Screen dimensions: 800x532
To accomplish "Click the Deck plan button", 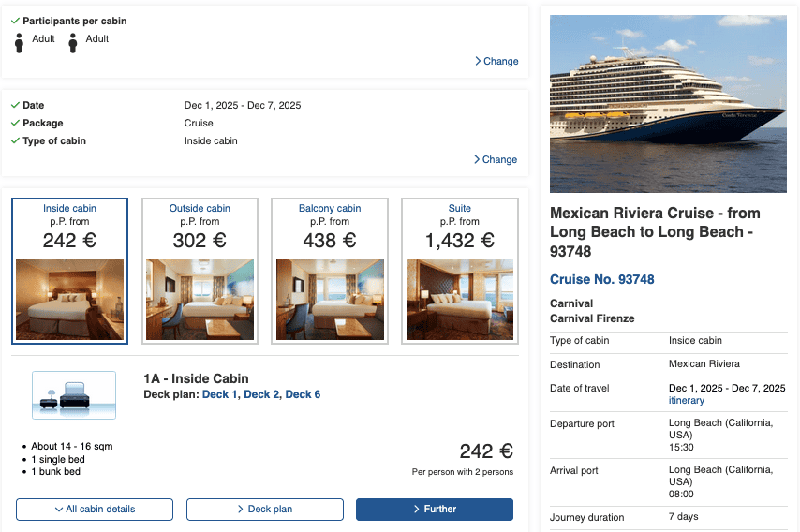I will [x=265, y=510].
